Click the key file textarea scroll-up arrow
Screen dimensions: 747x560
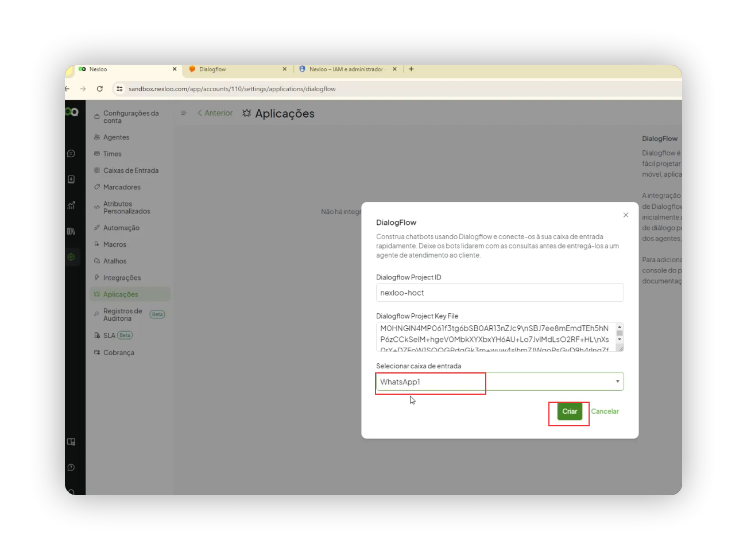click(620, 326)
